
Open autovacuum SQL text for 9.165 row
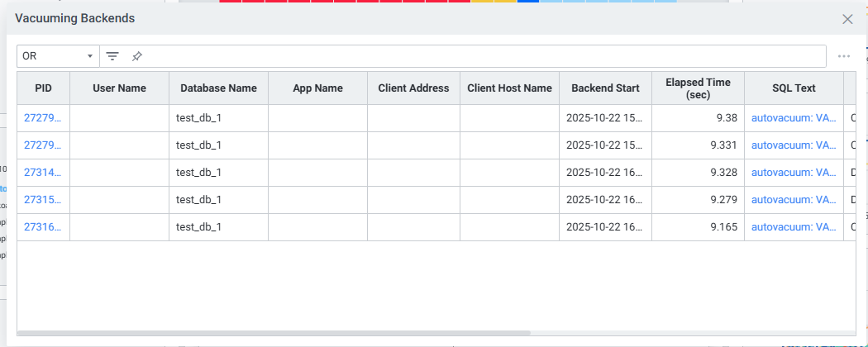pos(794,227)
